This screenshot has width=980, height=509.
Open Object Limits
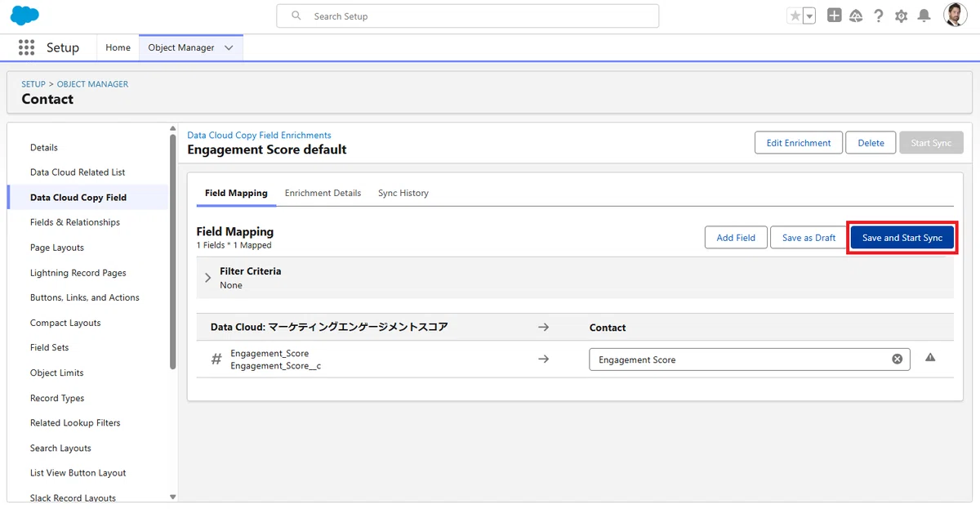[x=57, y=373]
